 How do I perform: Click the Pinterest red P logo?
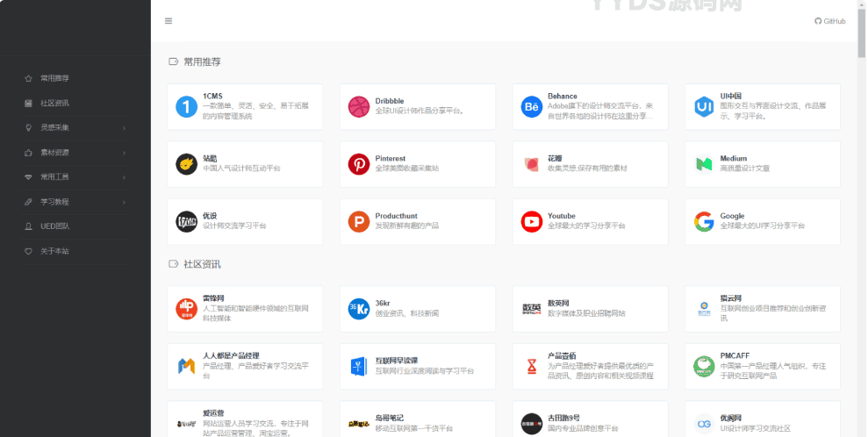359,164
